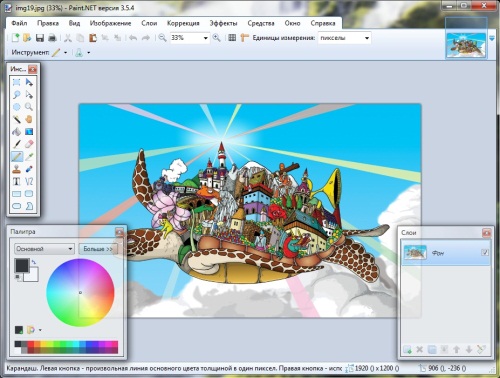The width and height of the screenshot is (500, 378).
Task: Select img19 thumbnail at top right
Action: click(466, 46)
